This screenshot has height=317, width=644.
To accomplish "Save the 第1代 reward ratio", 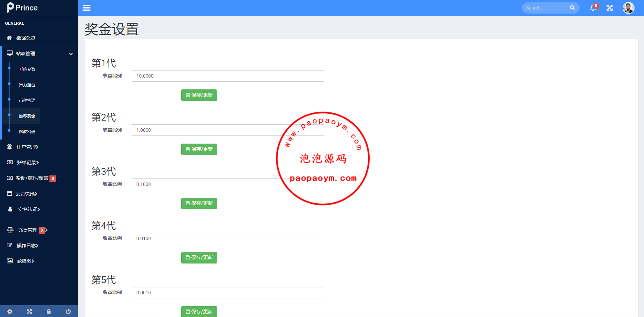I will coord(199,95).
